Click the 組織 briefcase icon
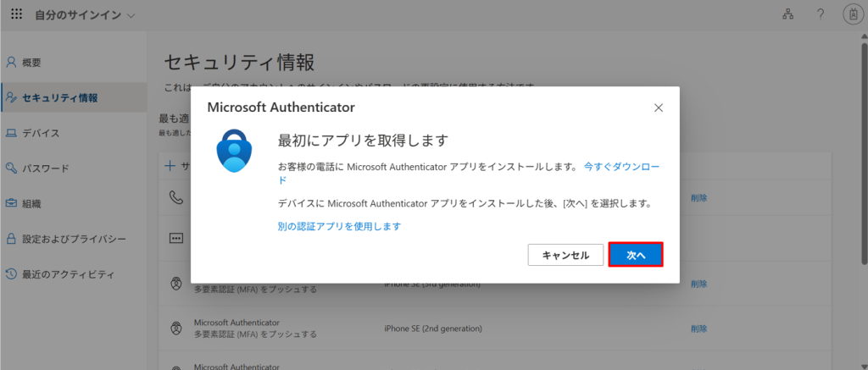 (x=11, y=203)
